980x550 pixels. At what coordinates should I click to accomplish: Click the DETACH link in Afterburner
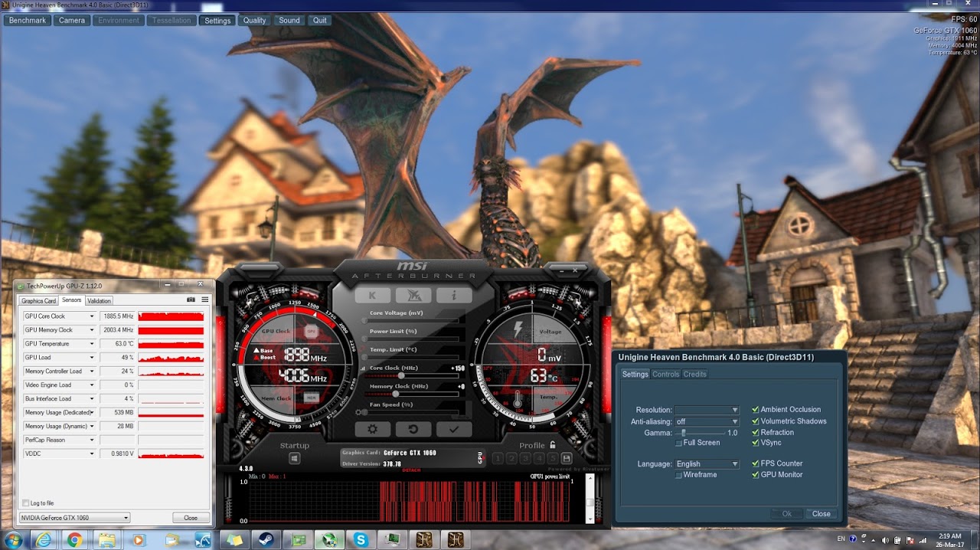click(x=411, y=470)
